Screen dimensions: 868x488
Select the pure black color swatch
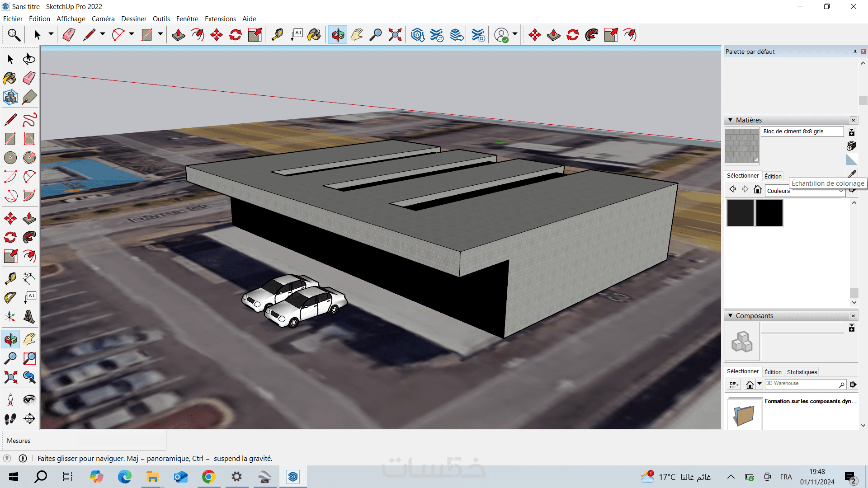(769, 213)
